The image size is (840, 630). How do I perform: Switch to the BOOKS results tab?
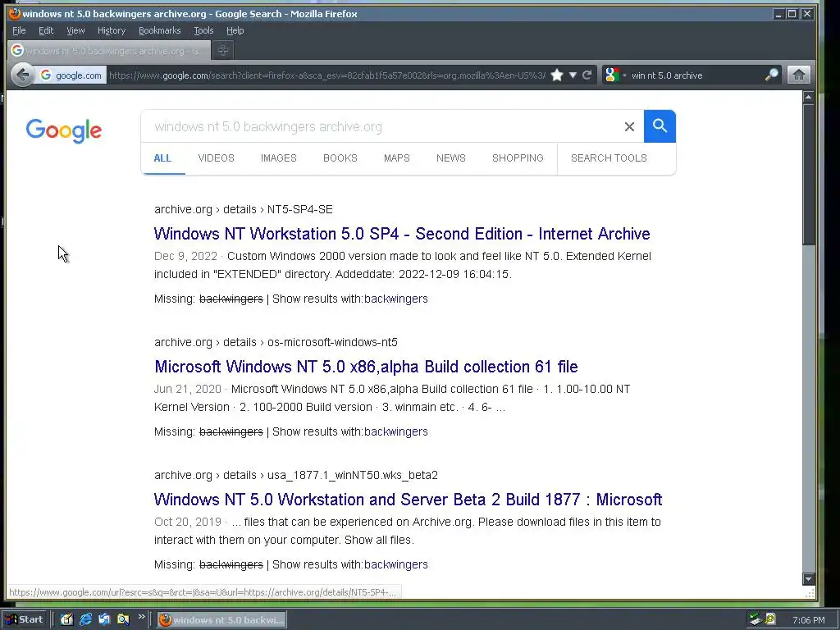click(340, 158)
